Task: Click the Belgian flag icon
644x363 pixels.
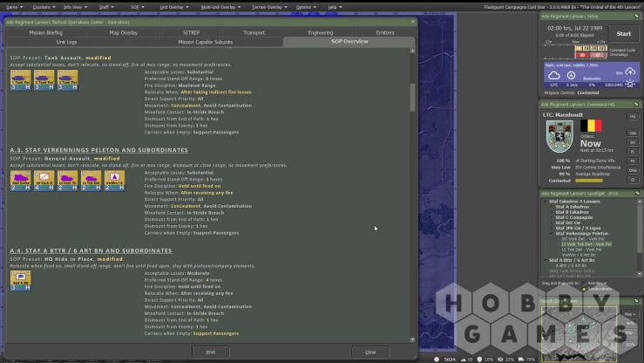Action: (x=591, y=126)
